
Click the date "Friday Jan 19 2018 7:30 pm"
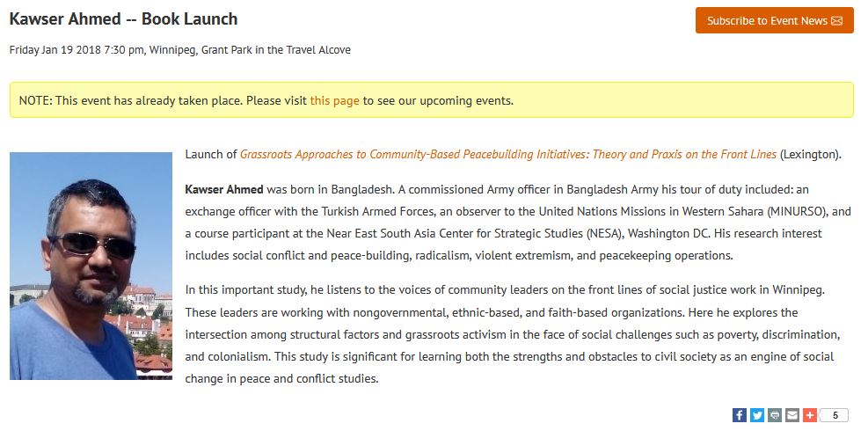[77, 50]
